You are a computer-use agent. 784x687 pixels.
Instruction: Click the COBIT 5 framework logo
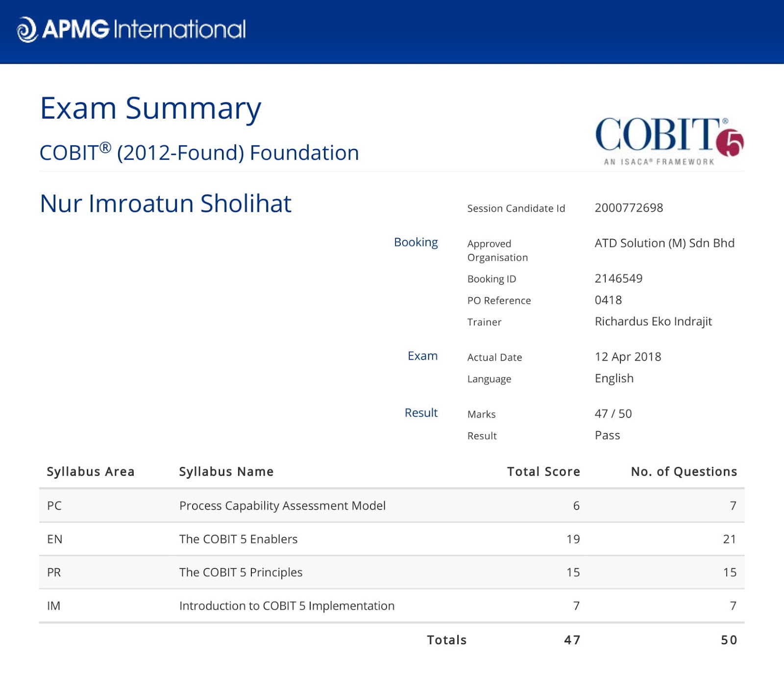[669, 141]
